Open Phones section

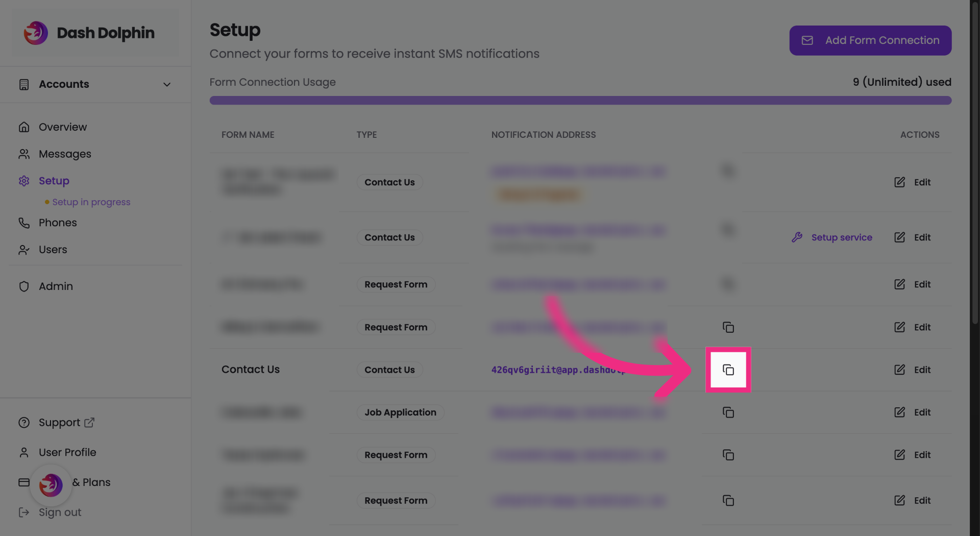[x=58, y=223]
